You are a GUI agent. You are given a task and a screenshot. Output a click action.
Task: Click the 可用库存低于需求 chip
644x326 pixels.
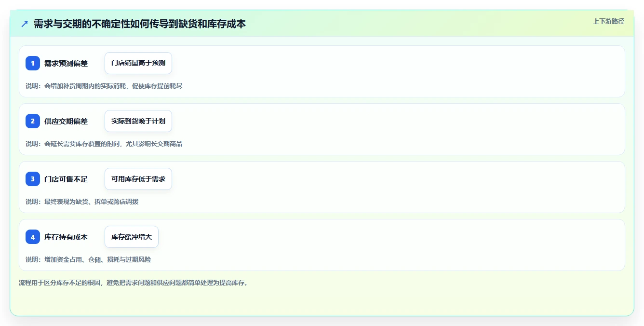[138, 179]
